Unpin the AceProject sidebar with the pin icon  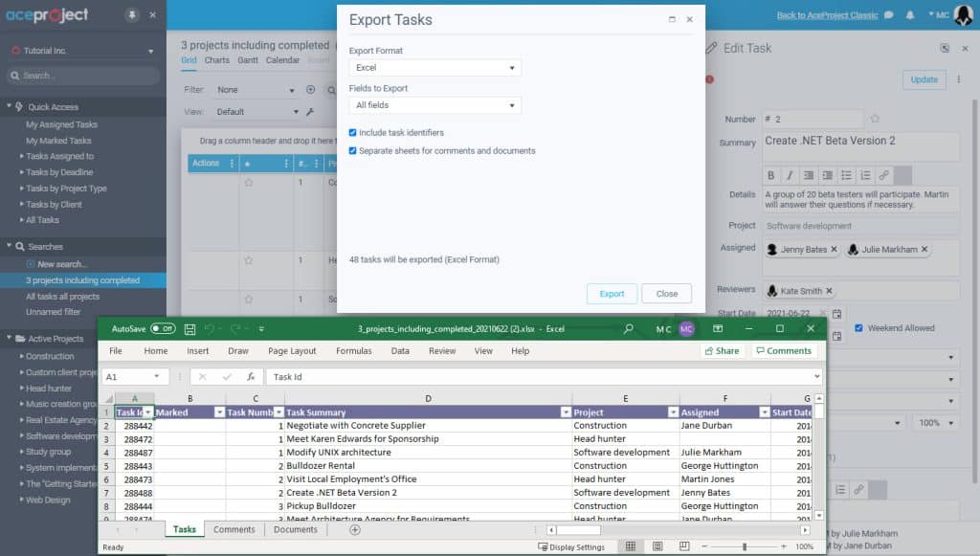pos(133,14)
